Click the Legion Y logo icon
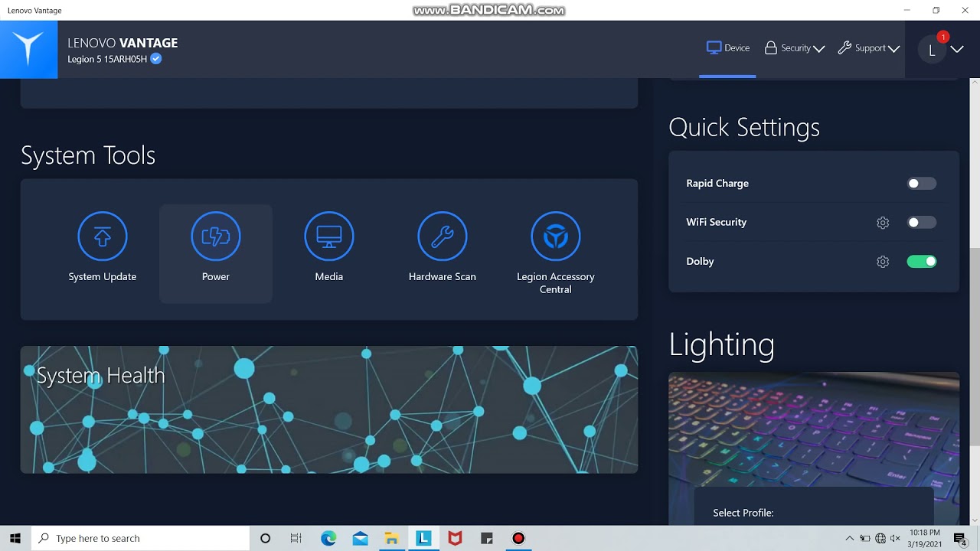The image size is (980, 551). click(28, 49)
